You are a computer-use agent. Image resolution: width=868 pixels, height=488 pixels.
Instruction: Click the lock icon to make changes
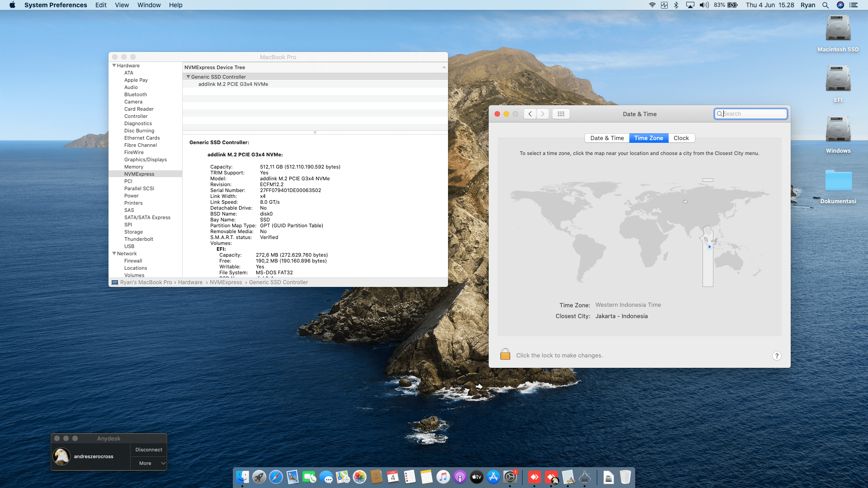[x=505, y=354]
